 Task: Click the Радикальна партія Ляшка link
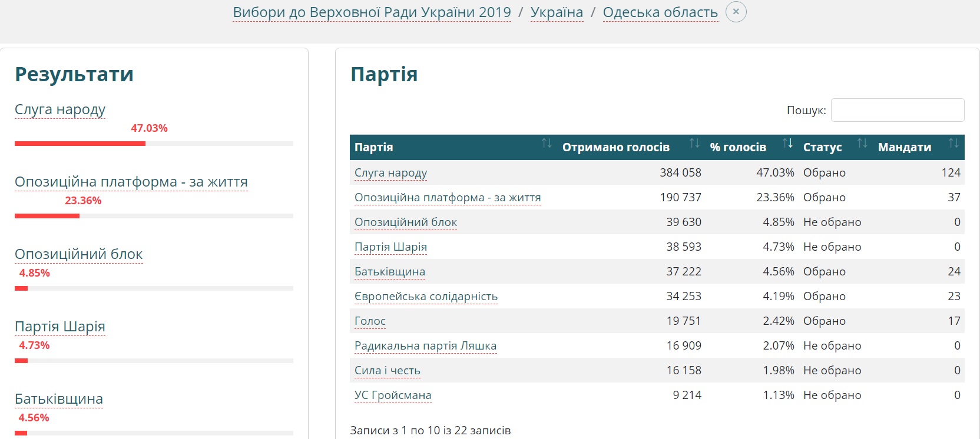tap(425, 346)
